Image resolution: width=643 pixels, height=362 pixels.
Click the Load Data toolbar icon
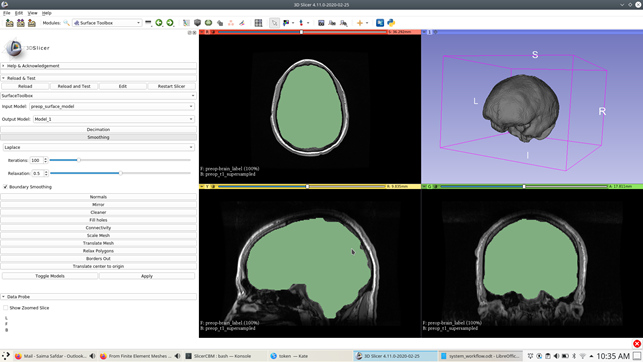(9, 23)
